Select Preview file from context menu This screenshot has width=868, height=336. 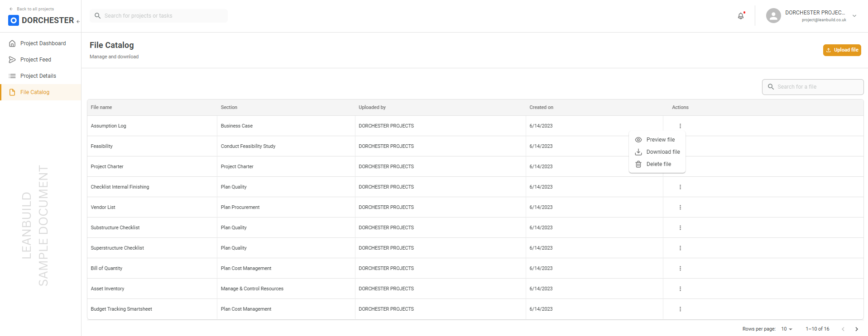click(x=660, y=140)
